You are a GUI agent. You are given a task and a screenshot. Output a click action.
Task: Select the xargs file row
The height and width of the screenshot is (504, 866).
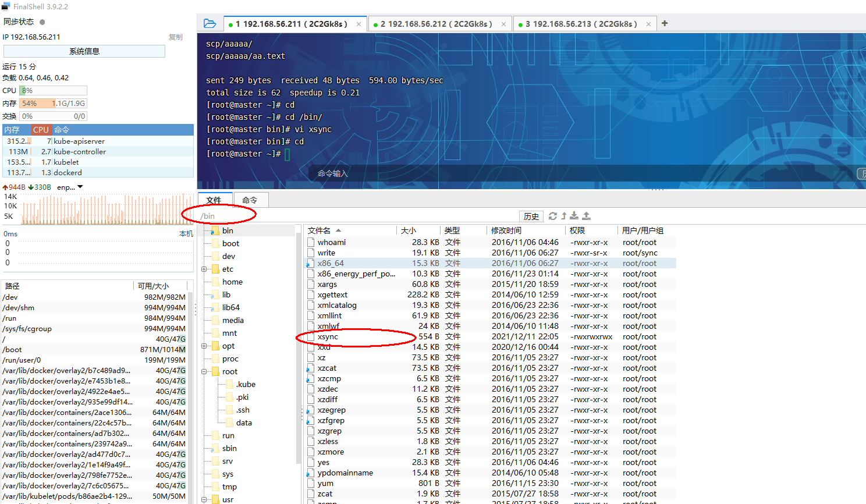[x=491, y=284]
